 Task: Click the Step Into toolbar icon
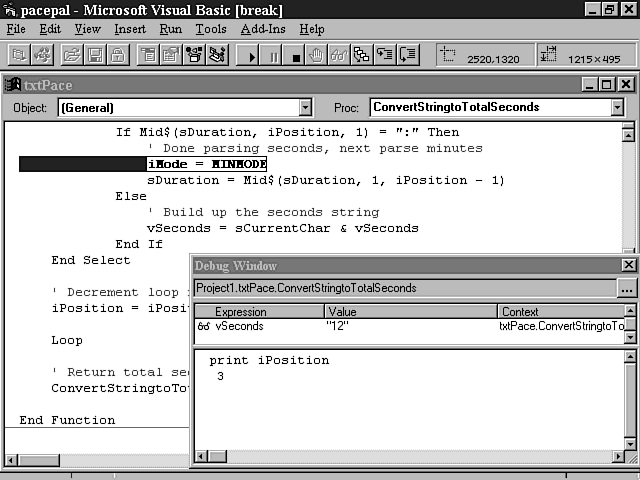coord(384,55)
